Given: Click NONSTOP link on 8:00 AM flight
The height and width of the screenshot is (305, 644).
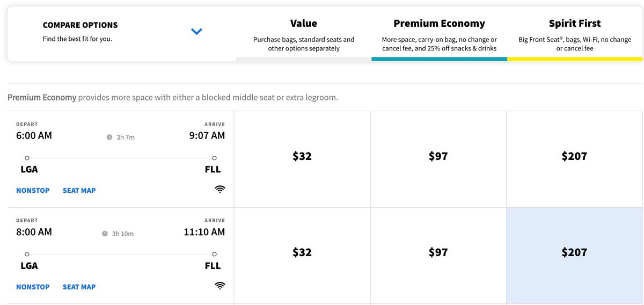Looking at the screenshot, I should (x=33, y=287).
